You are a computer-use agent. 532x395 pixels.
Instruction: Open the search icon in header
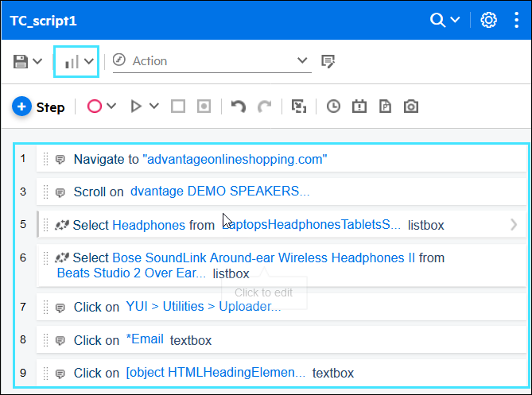coord(437,21)
